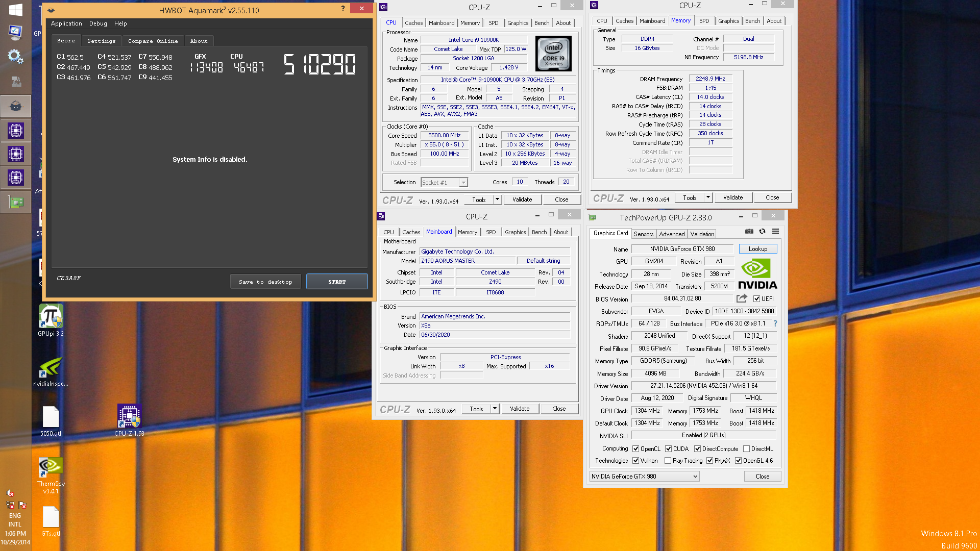The width and height of the screenshot is (980, 551).
Task: Click the START benchmark button
Action: (x=337, y=282)
